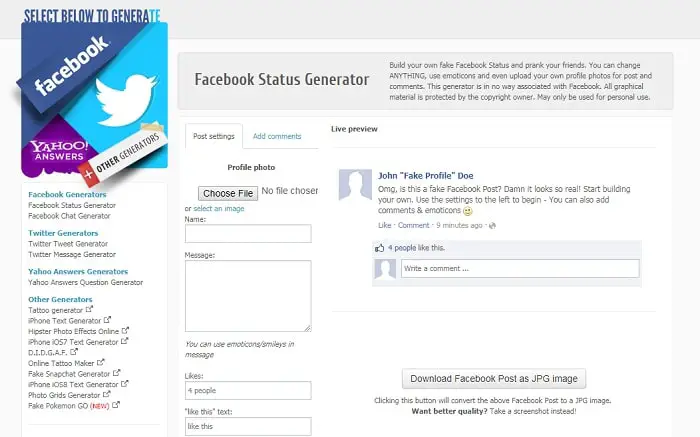Open the D.I.D.G.A.F. link
700x437 pixels.
pos(48,353)
